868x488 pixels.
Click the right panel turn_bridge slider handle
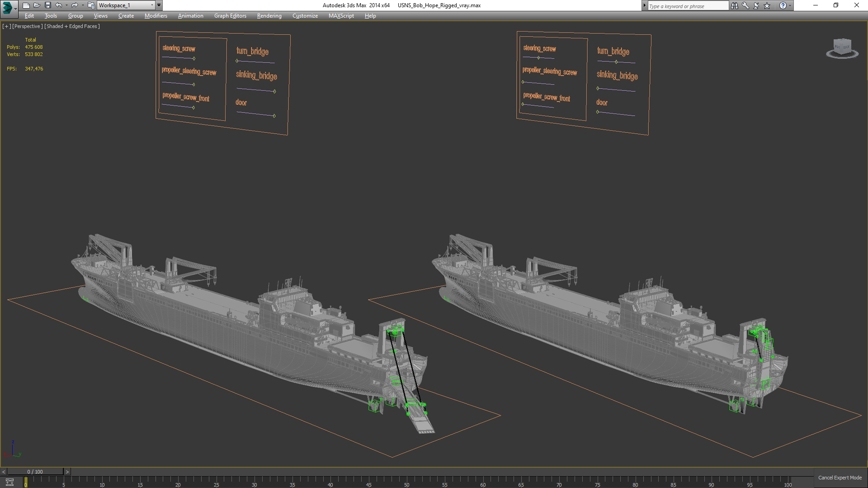tap(616, 62)
